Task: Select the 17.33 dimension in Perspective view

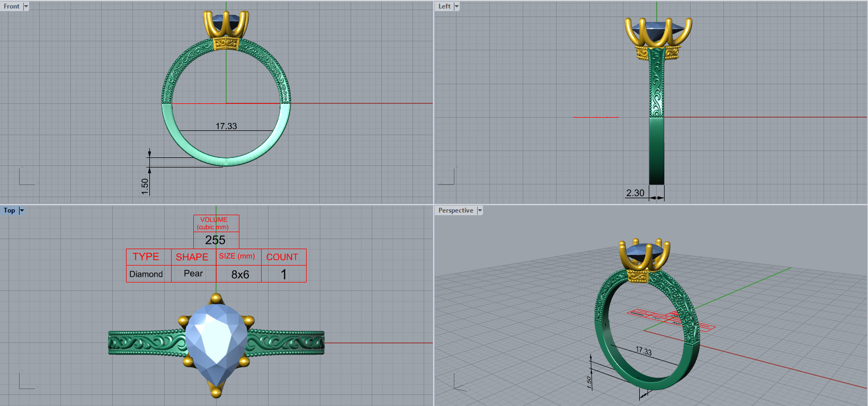Action: click(x=643, y=351)
